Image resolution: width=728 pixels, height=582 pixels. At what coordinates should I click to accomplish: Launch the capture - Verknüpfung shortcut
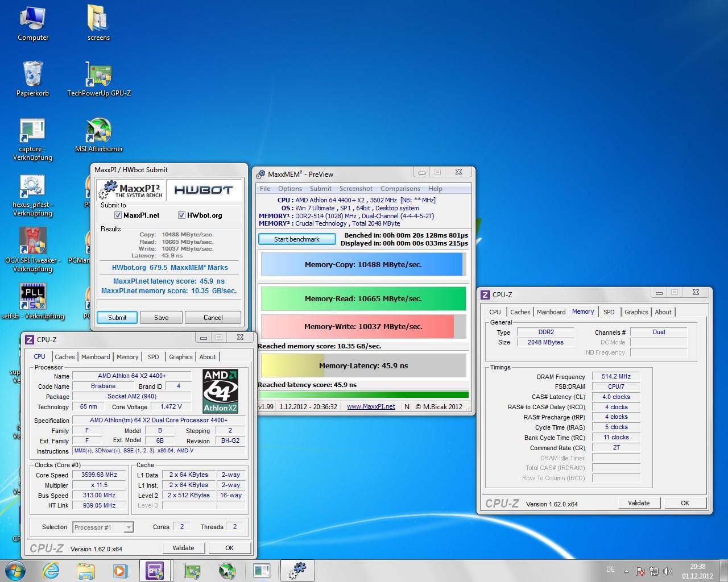pos(33,140)
